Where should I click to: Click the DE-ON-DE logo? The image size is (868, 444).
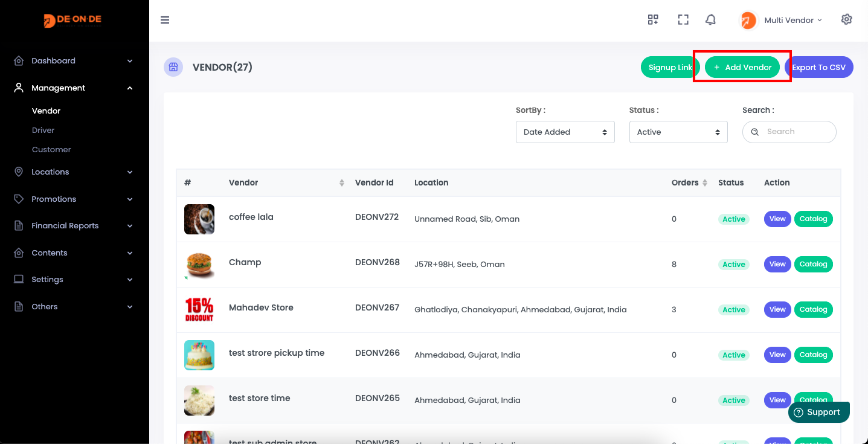(73, 21)
